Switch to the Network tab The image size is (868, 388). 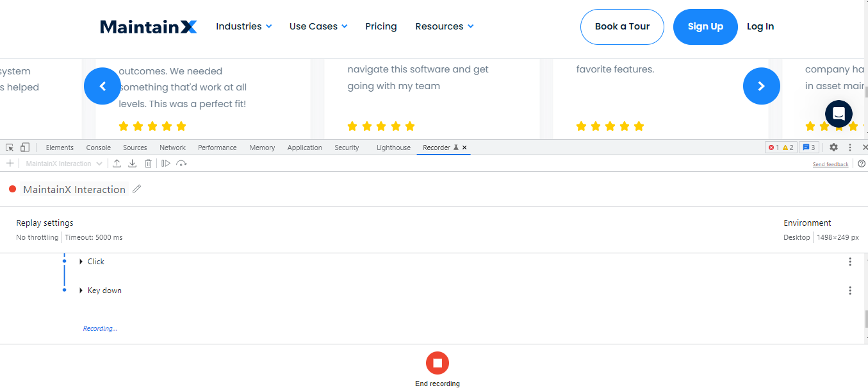pos(172,148)
